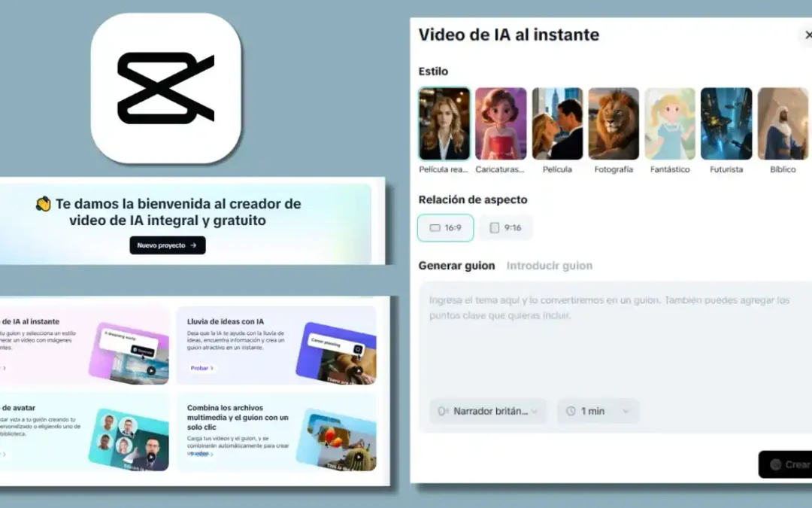Click the Nuevo proyecto button

click(x=167, y=245)
